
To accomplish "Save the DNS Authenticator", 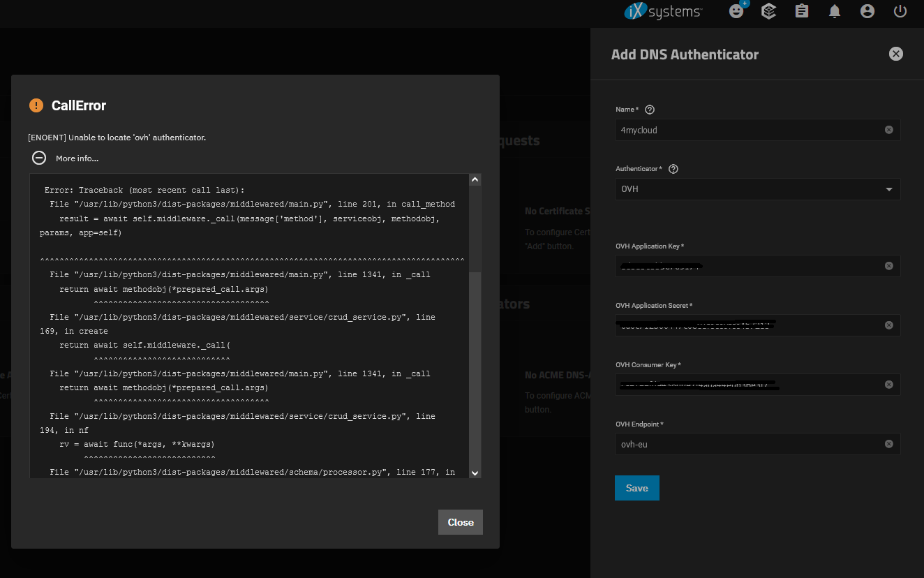I will (x=636, y=488).
